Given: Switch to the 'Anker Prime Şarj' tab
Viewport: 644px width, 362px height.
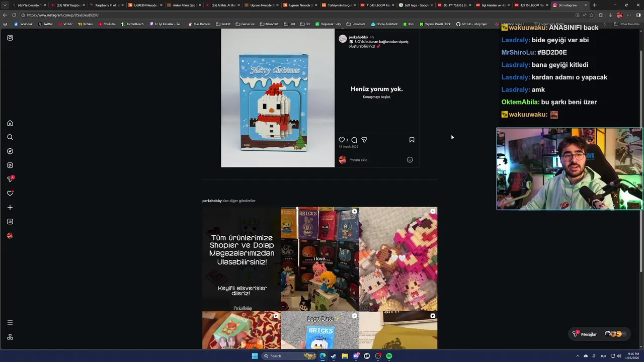Looking at the screenshot, I should [184, 5].
